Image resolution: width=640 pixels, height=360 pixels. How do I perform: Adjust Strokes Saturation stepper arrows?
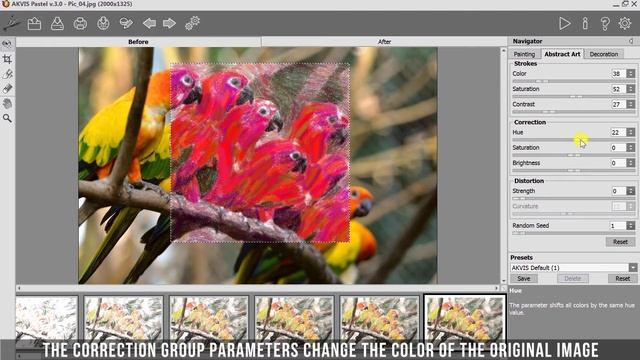pos(631,89)
